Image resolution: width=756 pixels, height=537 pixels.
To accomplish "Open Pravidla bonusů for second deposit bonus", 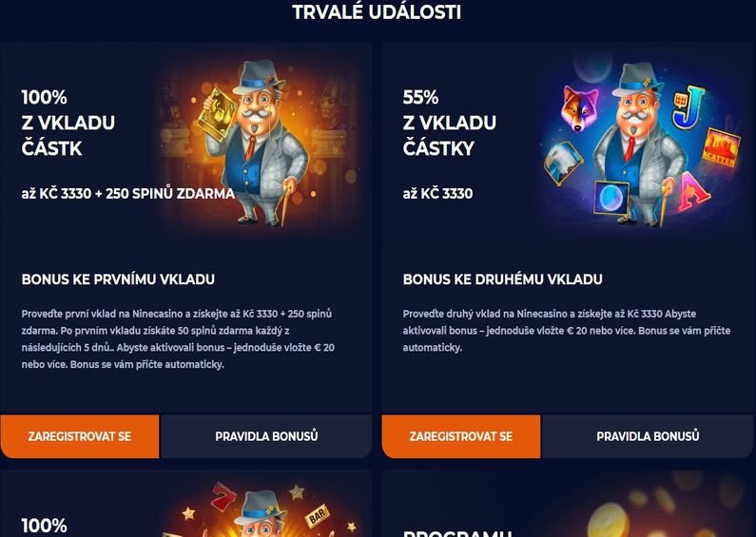I will click(x=648, y=436).
